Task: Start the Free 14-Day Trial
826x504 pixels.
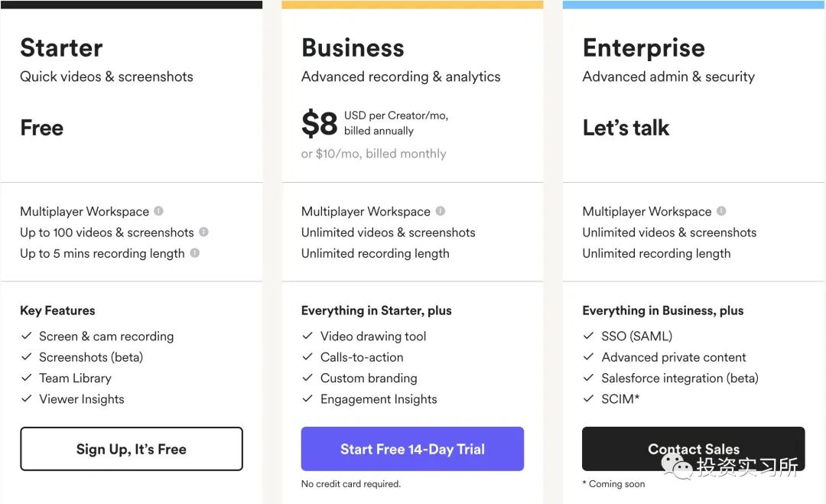Action: point(412,449)
